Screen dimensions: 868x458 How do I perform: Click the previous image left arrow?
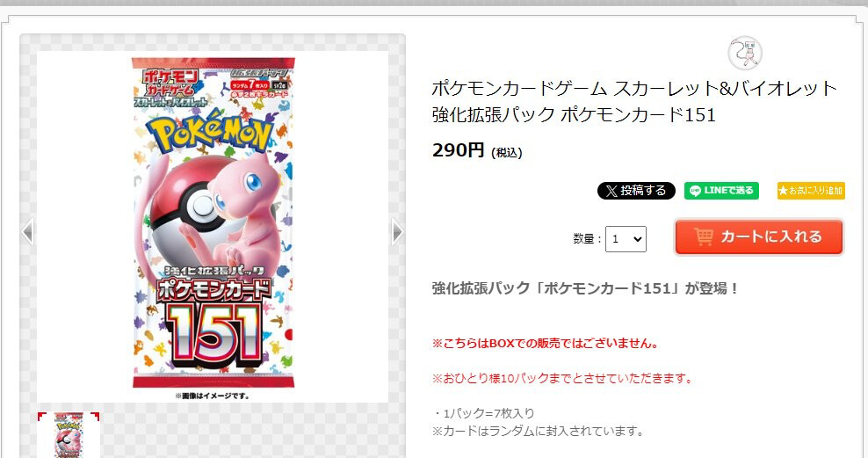point(28,231)
